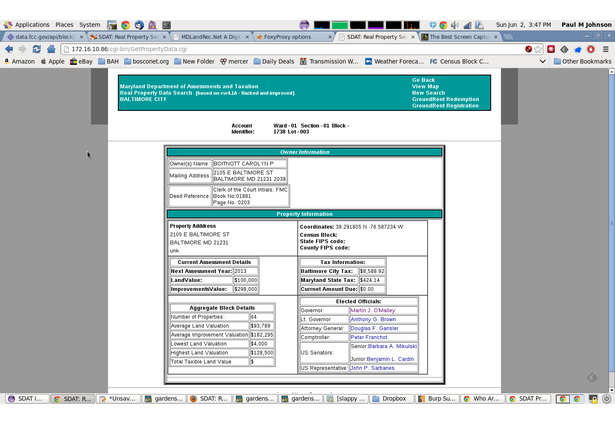Launch Chrome from the top panel launcher

pyautogui.click(x=126, y=25)
